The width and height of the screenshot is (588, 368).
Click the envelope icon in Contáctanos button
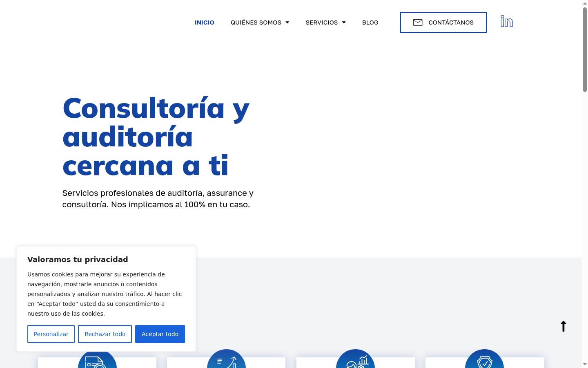[x=418, y=22]
